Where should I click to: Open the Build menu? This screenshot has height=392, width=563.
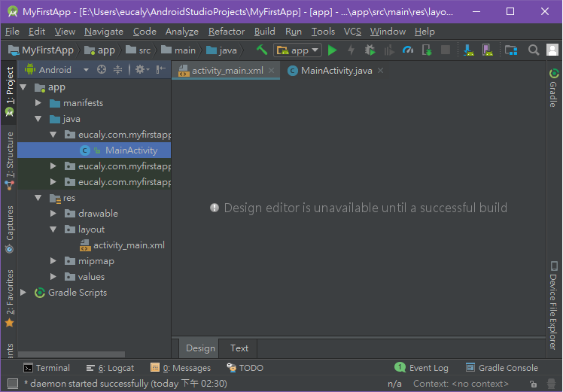click(x=265, y=32)
